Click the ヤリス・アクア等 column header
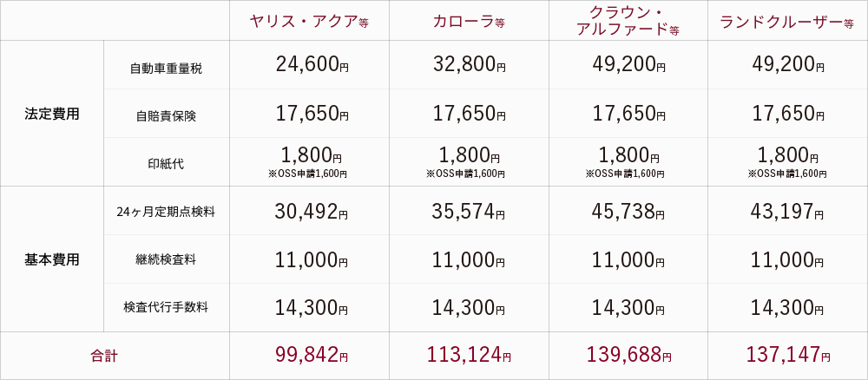The image size is (868, 380). tap(309, 22)
